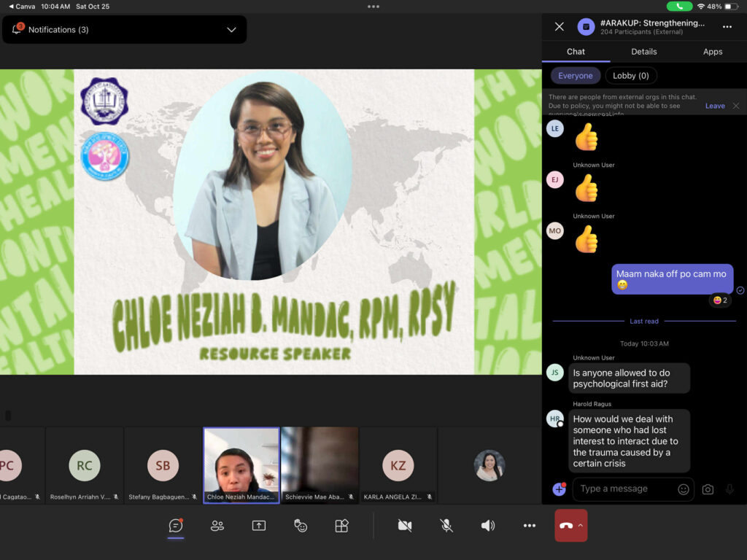
Task: Unmute the microphone
Action: tap(446, 526)
